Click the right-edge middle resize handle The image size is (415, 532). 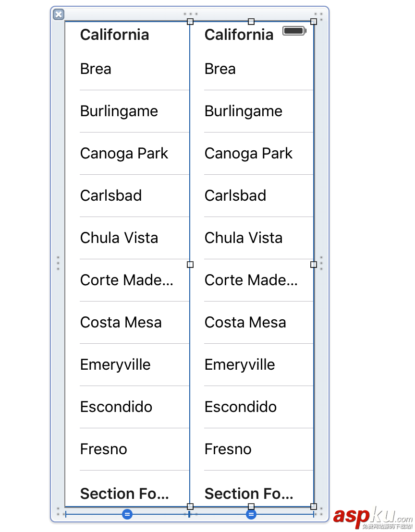click(x=314, y=265)
